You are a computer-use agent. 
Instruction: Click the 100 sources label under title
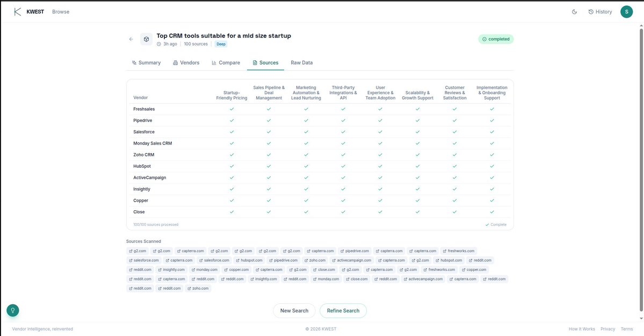tap(196, 44)
